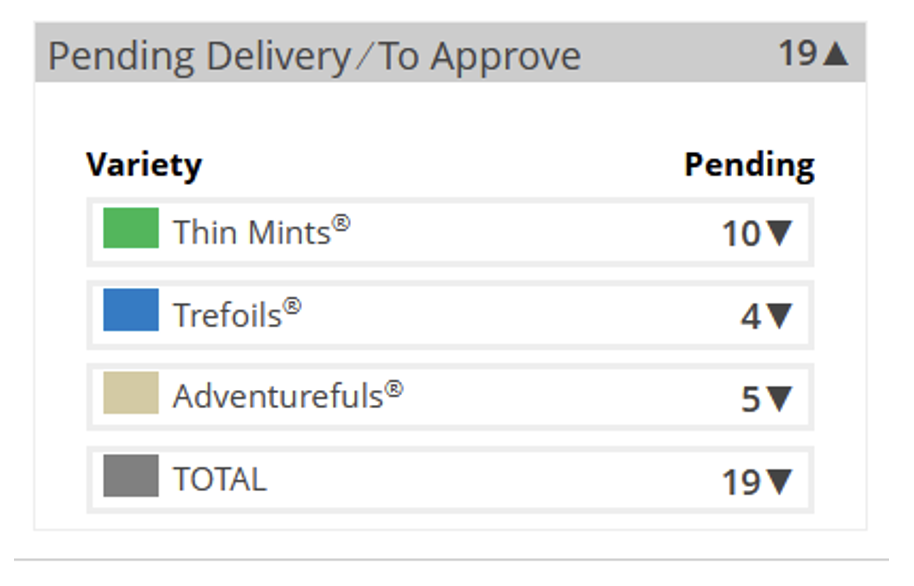
Task: Click the Adventurefuls pending count 5
Action: 751,400
